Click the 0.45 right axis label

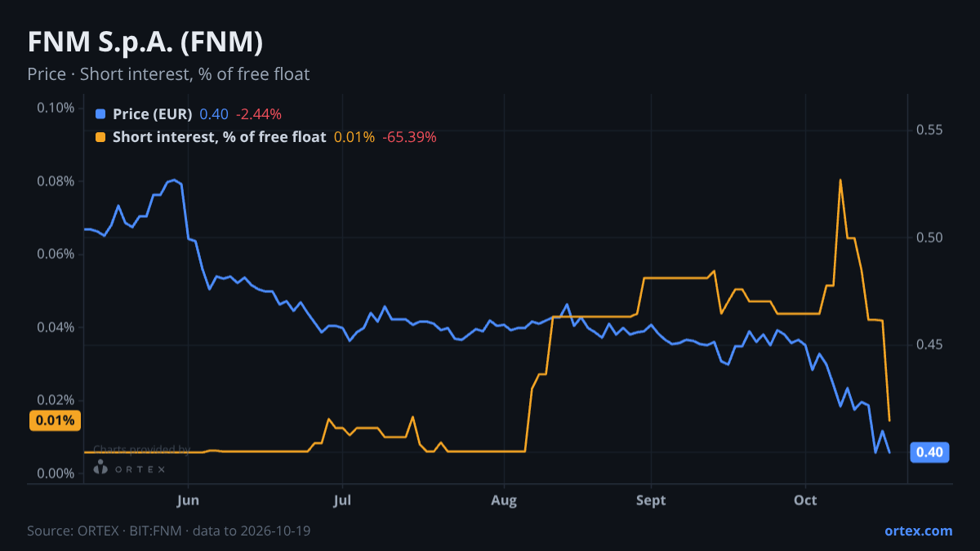coord(929,344)
